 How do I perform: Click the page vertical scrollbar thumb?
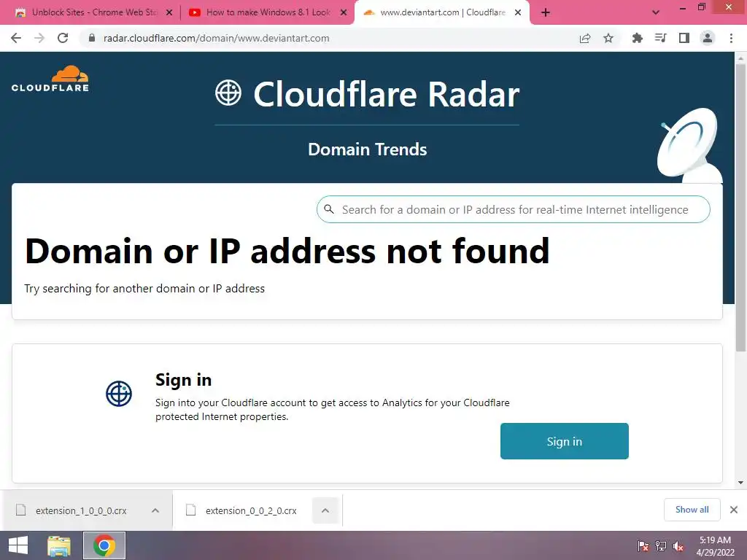(741, 208)
